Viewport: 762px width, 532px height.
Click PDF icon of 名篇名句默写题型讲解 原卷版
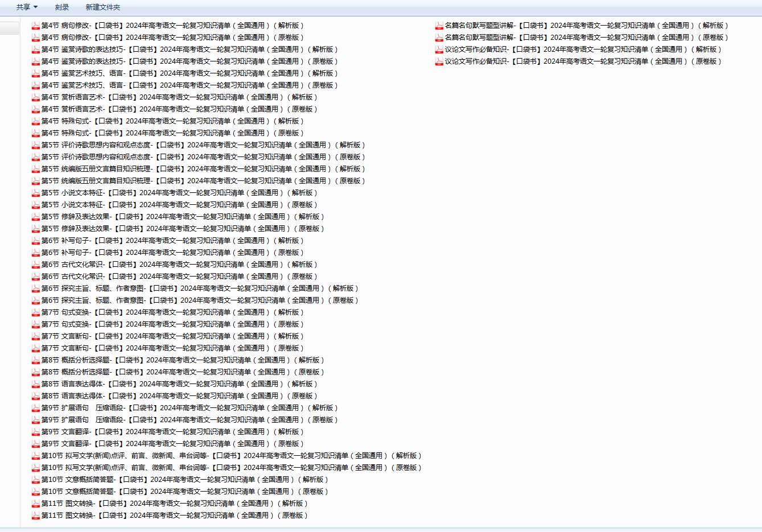(x=439, y=38)
